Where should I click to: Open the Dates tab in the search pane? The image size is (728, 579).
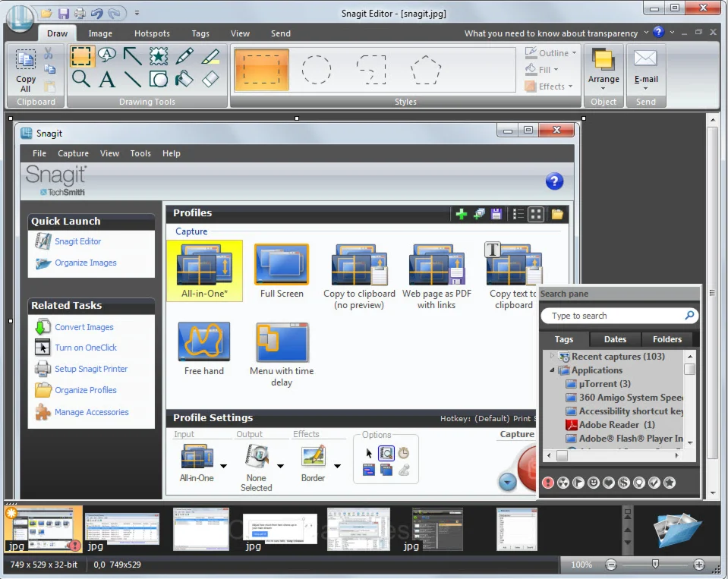pyautogui.click(x=615, y=339)
